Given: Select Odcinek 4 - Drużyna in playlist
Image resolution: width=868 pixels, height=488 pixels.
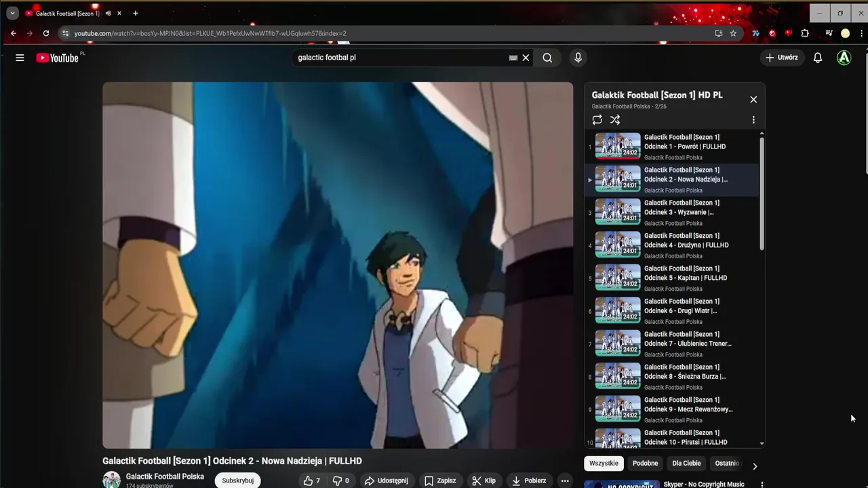Looking at the screenshot, I should pos(671,245).
